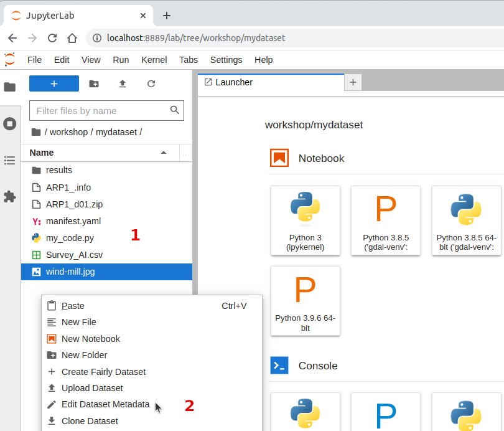Switch to the Launcher tab

tap(271, 82)
